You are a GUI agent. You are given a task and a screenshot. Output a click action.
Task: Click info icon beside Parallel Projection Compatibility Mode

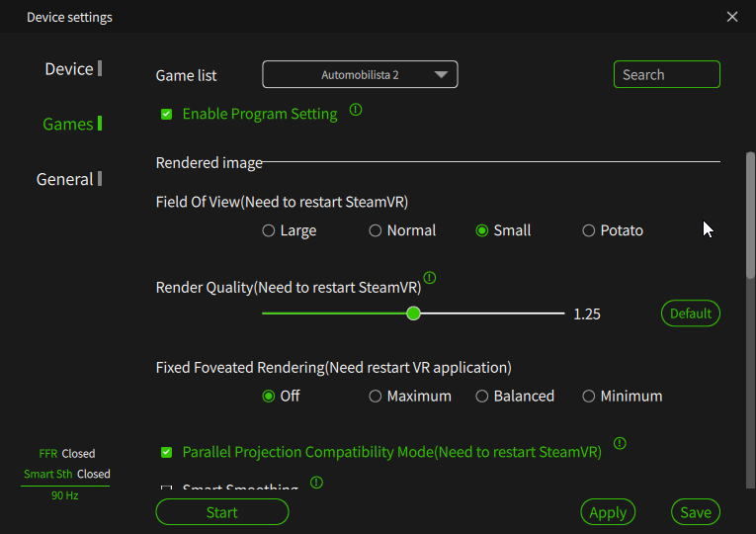[x=620, y=443]
